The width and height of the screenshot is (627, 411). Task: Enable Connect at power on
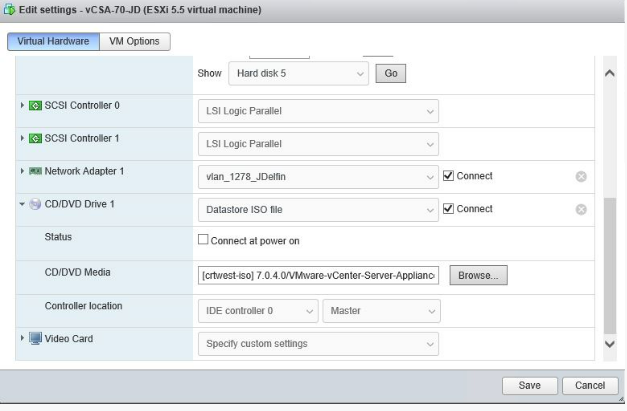[204, 241]
